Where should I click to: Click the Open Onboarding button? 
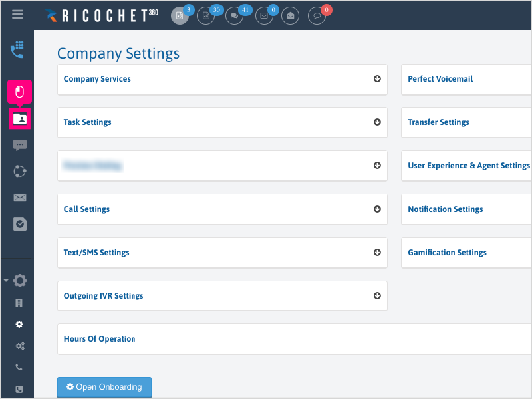point(104,387)
